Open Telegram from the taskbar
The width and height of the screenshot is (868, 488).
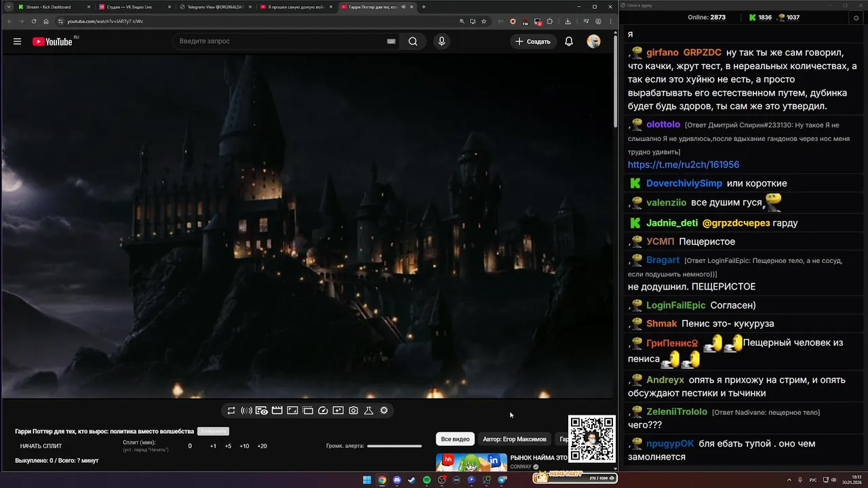[x=502, y=480]
